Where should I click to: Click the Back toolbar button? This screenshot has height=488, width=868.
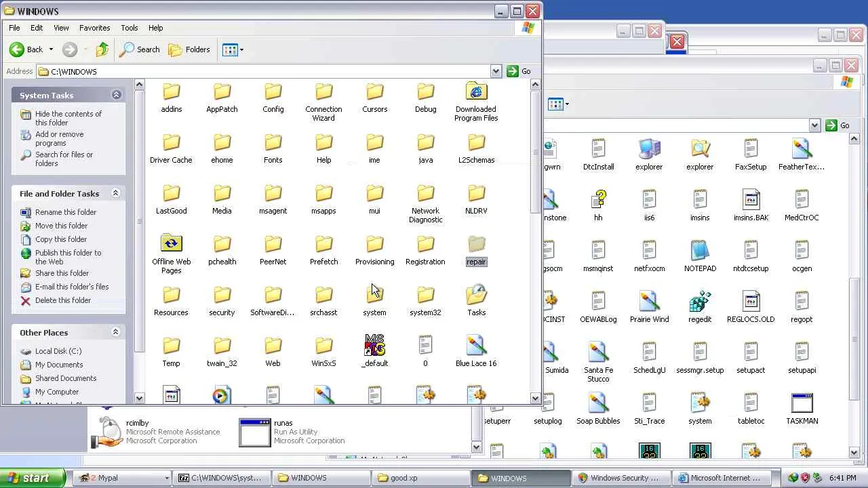tap(26, 49)
